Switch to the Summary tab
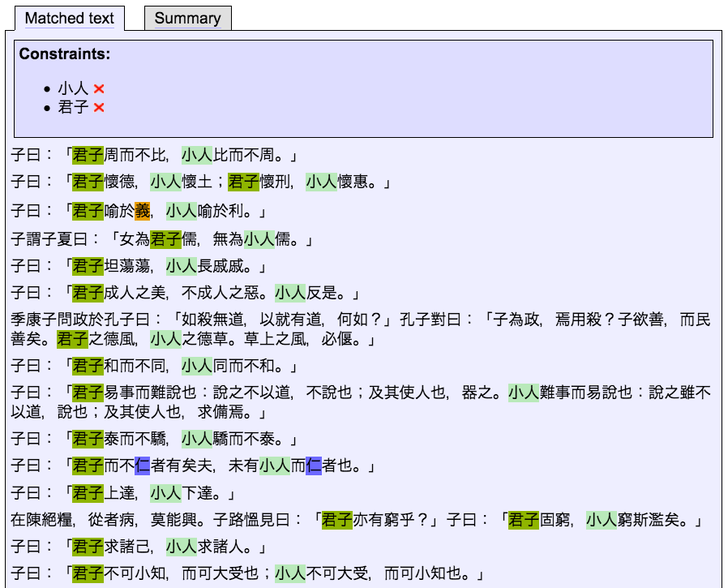The height and width of the screenshot is (588, 728). pyautogui.click(x=187, y=18)
